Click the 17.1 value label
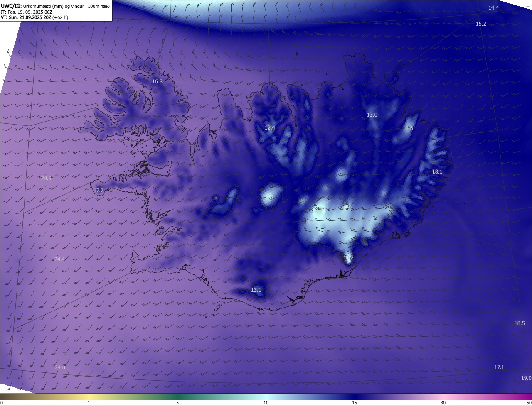The image size is (532, 406). (x=499, y=367)
